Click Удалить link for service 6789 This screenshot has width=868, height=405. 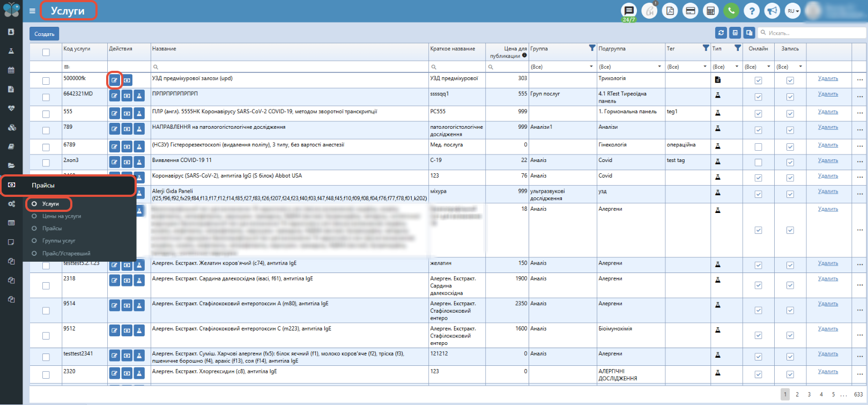point(828,145)
